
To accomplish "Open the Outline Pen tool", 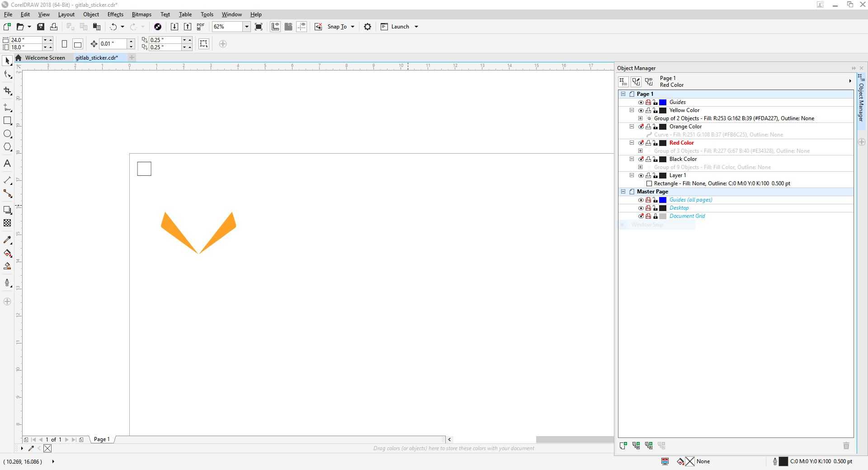I will (7, 283).
